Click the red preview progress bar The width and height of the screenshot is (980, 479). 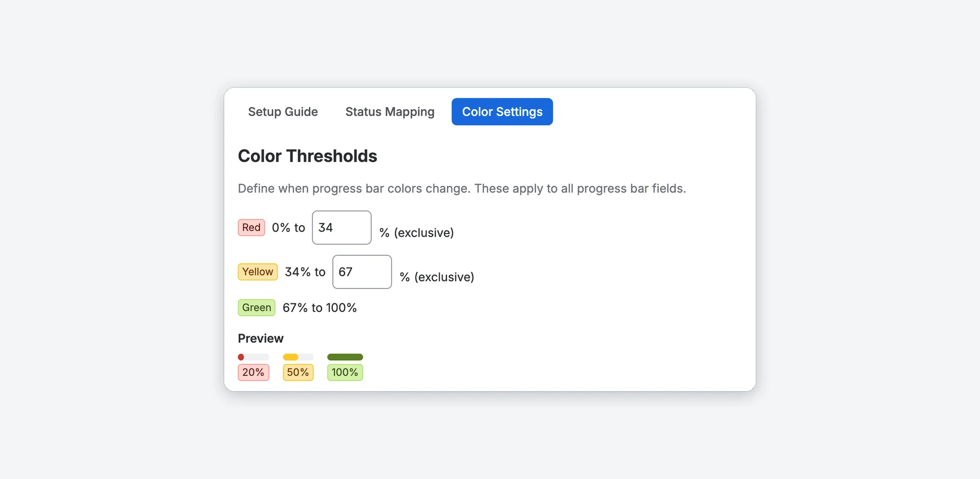(x=254, y=357)
